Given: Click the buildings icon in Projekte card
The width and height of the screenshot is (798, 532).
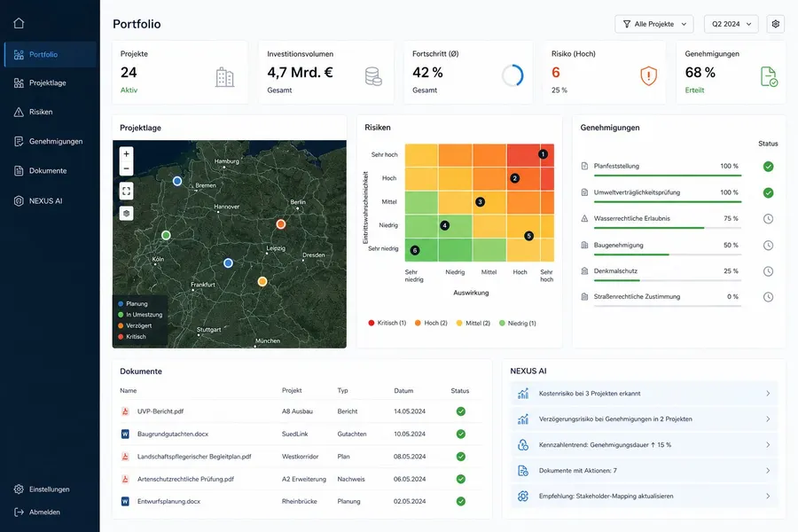Looking at the screenshot, I should [224, 77].
